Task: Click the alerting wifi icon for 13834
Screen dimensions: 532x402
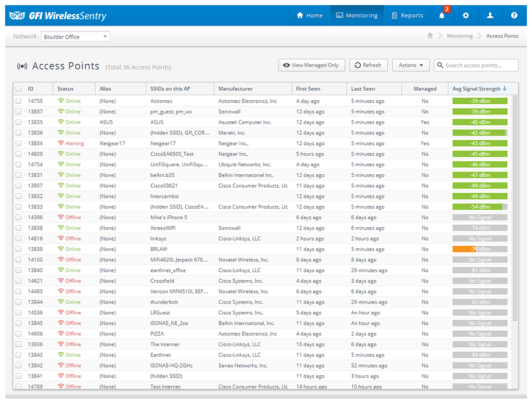Action: point(61,143)
